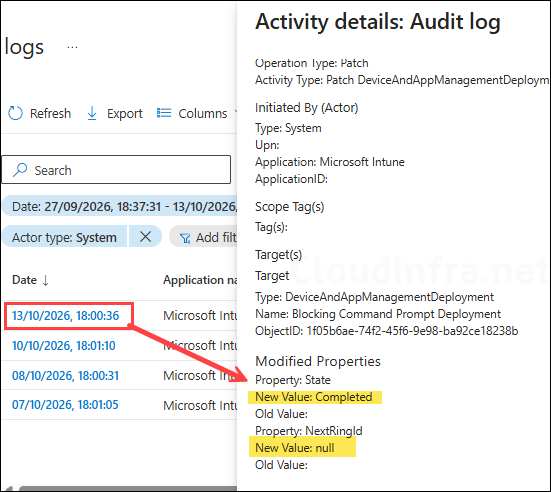Image resolution: width=551 pixels, height=492 pixels.
Task: Select the ObjectID 1f05b6ae value line
Action: click(387, 331)
